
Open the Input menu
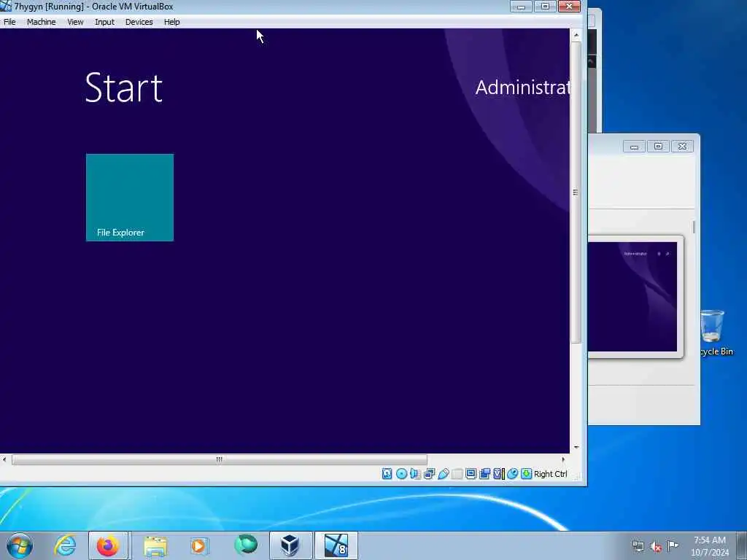coord(104,22)
